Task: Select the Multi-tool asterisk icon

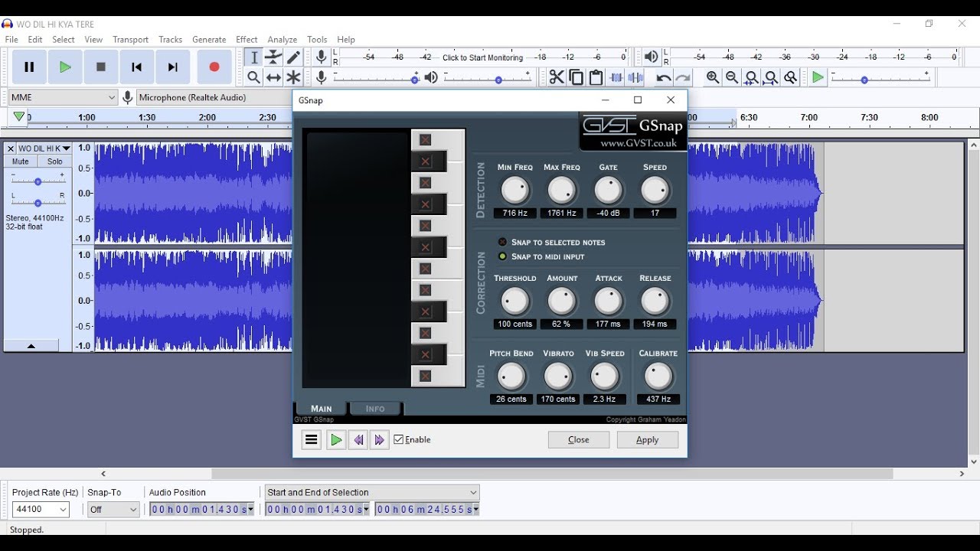Action: tap(293, 77)
